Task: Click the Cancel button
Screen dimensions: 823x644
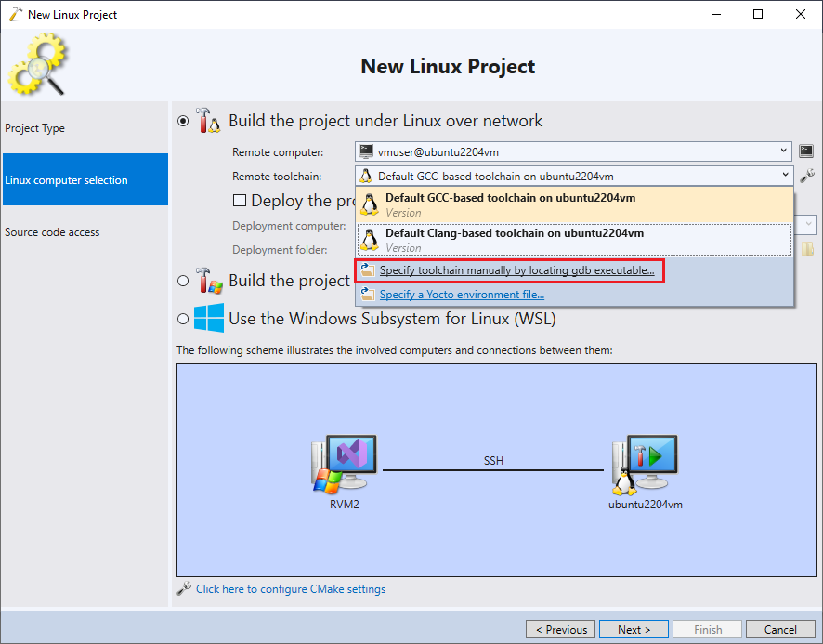Action: point(780,629)
